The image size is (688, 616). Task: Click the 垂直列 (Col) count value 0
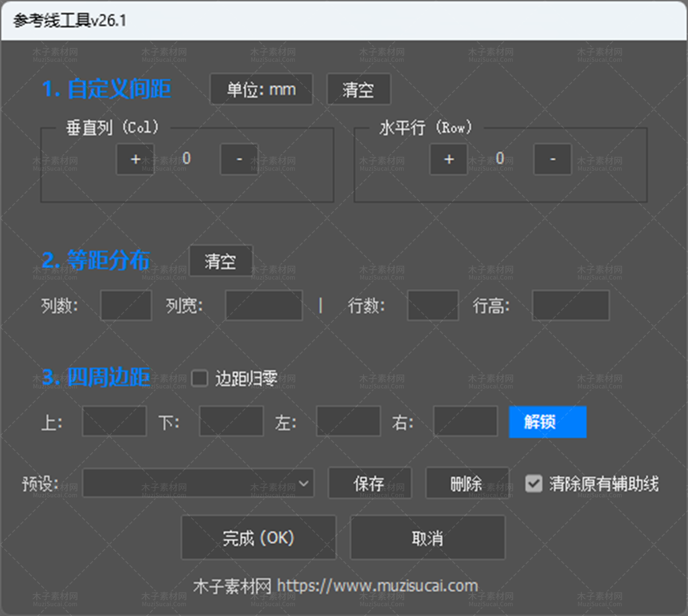(187, 158)
